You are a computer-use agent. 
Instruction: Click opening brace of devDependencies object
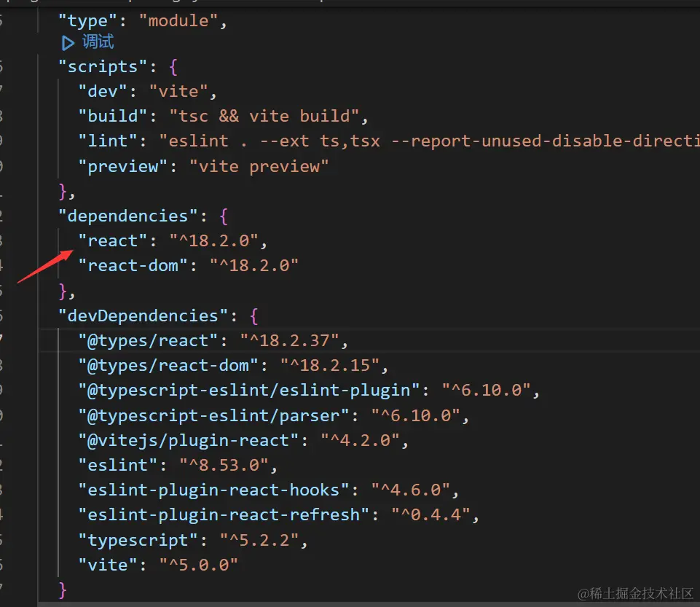click(x=254, y=316)
